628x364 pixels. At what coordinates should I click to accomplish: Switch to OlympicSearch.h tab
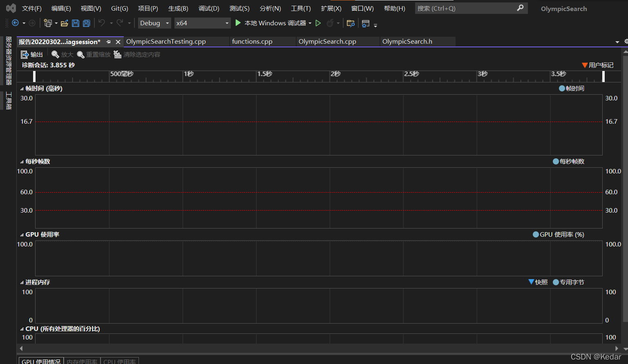click(x=418, y=42)
